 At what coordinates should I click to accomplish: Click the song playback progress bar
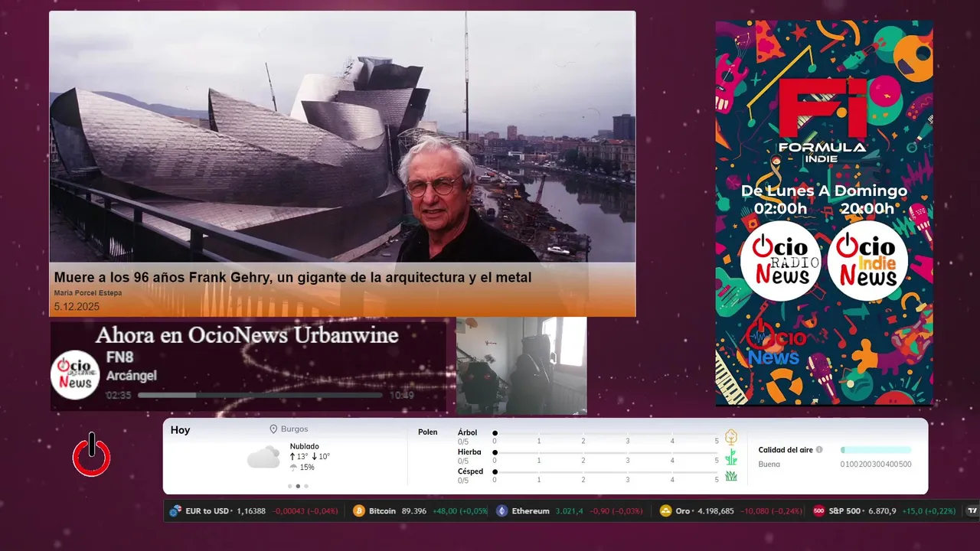coord(260,395)
